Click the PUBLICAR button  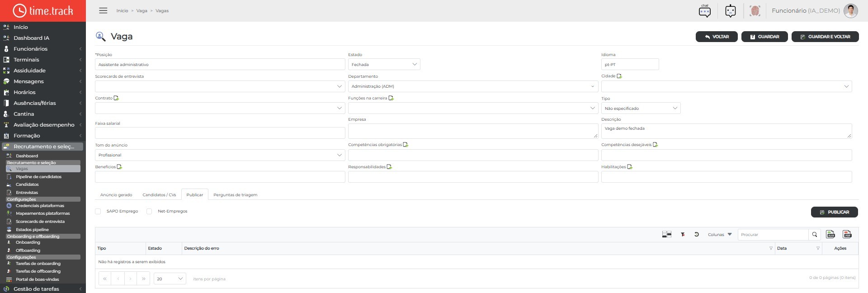(835, 212)
